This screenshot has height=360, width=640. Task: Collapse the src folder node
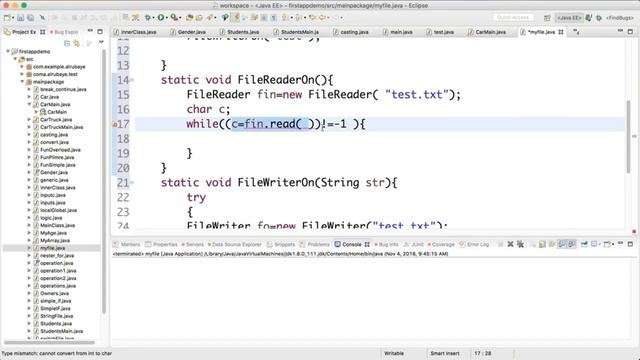click(15, 59)
